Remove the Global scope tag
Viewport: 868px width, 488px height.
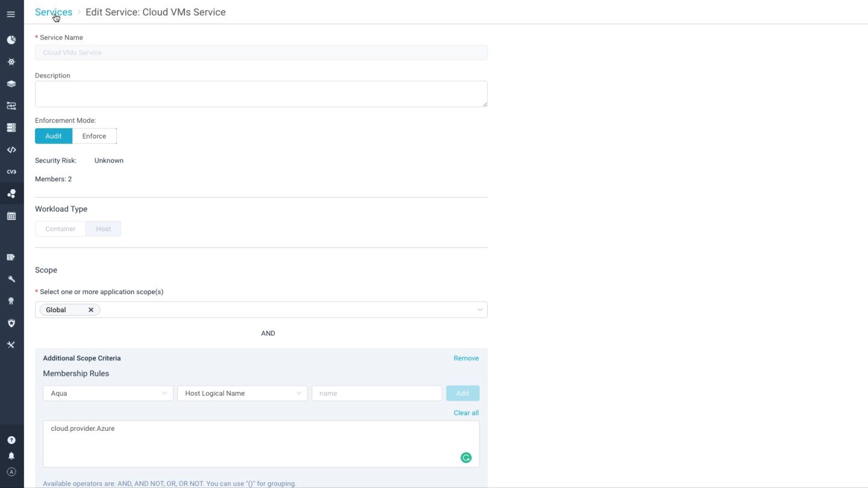[x=91, y=310]
